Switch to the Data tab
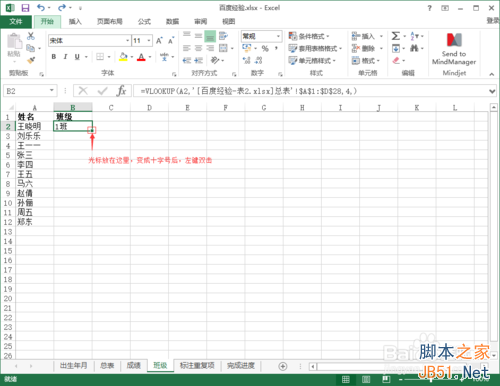Screen dimensions: 500x386 tap(172, 22)
